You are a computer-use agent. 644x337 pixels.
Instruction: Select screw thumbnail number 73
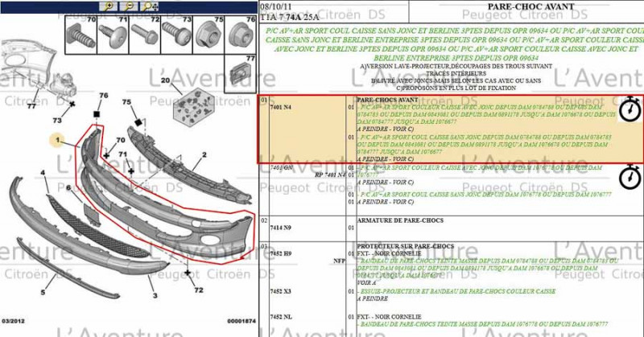tap(174, 34)
